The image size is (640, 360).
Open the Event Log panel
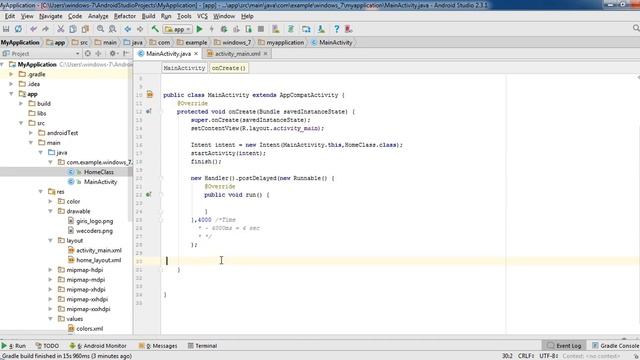coord(564,346)
